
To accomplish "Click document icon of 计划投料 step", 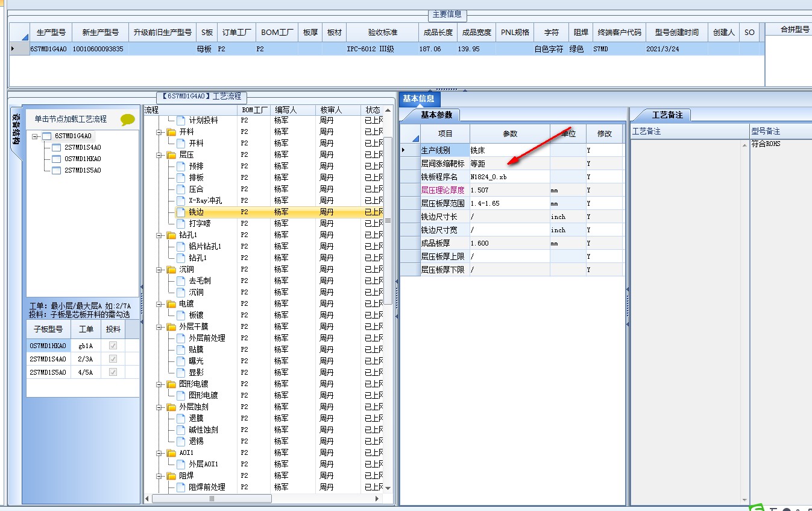I will pyautogui.click(x=181, y=121).
